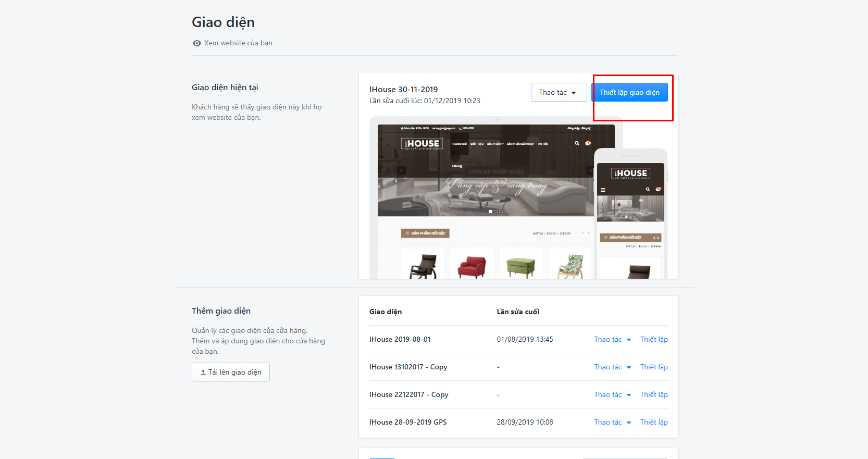Click the Giao diện hiện tại section heading
Image resolution: width=868 pixels, height=459 pixels.
[225, 88]
